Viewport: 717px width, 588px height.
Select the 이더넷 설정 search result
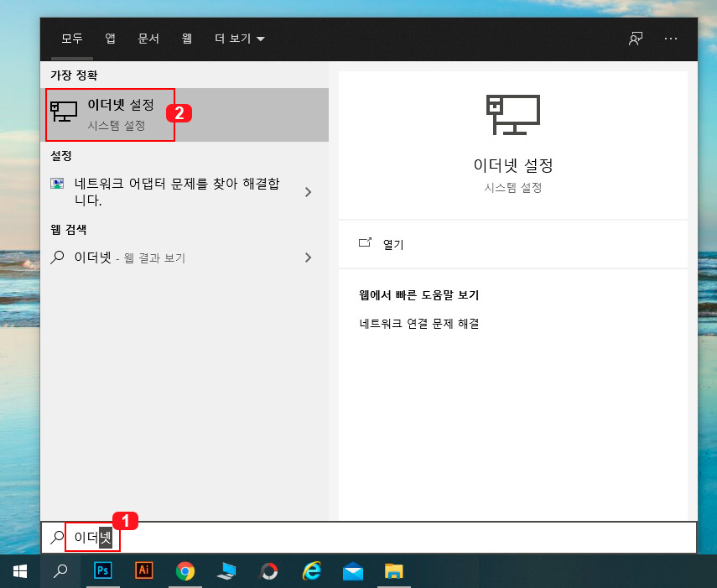[x=109, y=112]
